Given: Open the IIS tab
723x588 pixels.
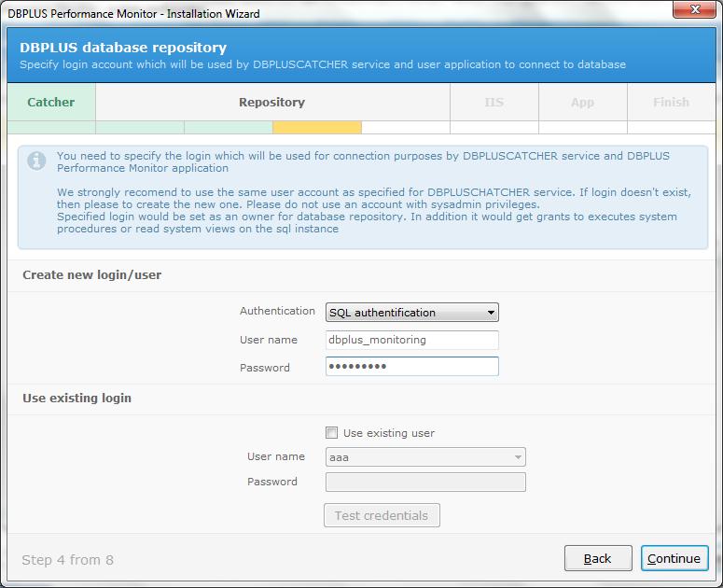Looking at the screenshot, I should pyautogui.click(x=494, y=102).
